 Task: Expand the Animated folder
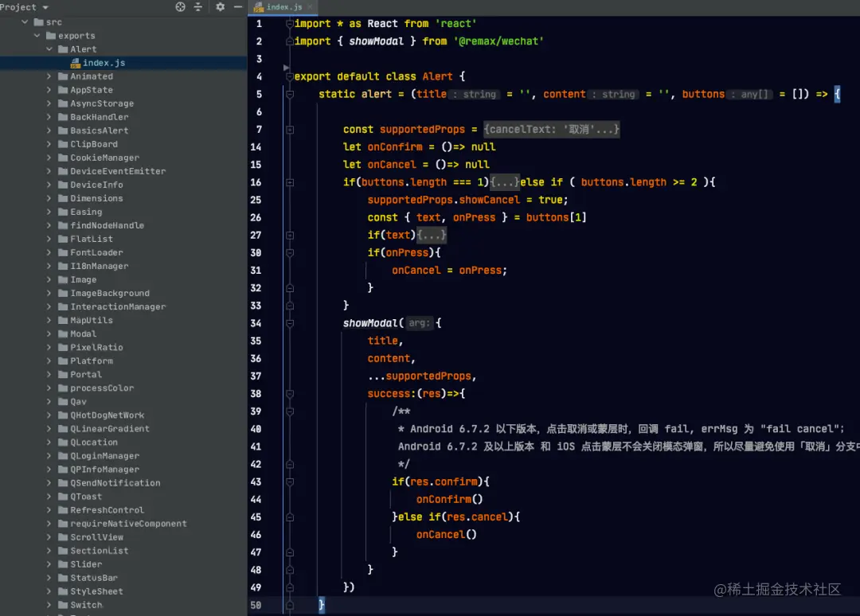point(49,76)
